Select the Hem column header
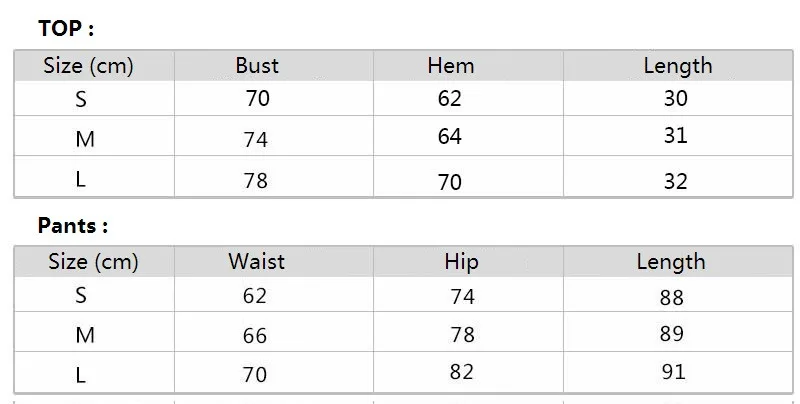 tap(451, 66)
